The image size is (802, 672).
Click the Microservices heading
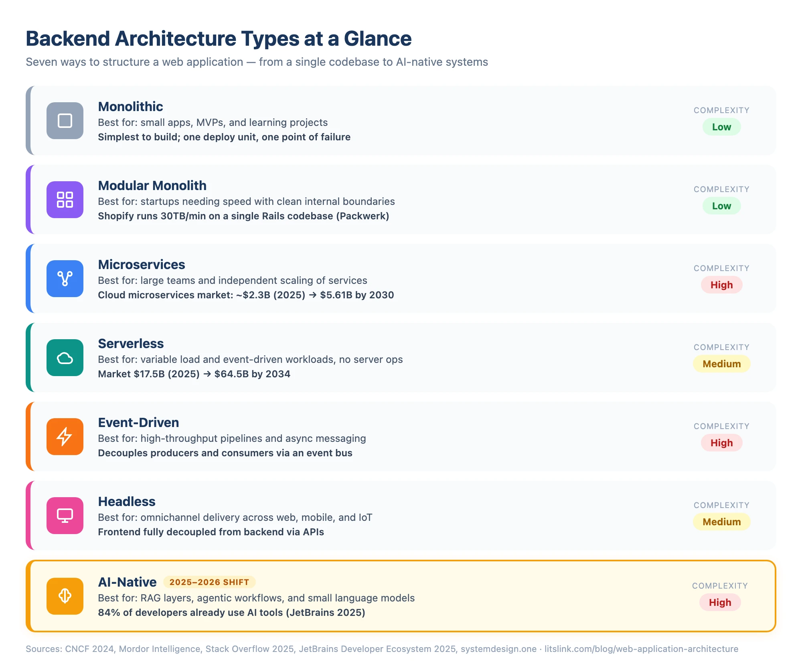coord(142,265)
